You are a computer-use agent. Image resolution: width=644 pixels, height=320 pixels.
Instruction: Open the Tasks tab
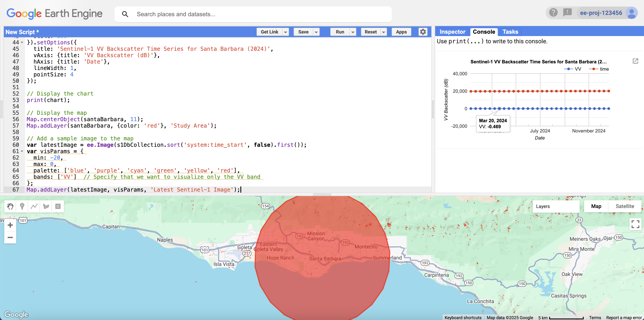pyautogui.click(x=510, y=32)
